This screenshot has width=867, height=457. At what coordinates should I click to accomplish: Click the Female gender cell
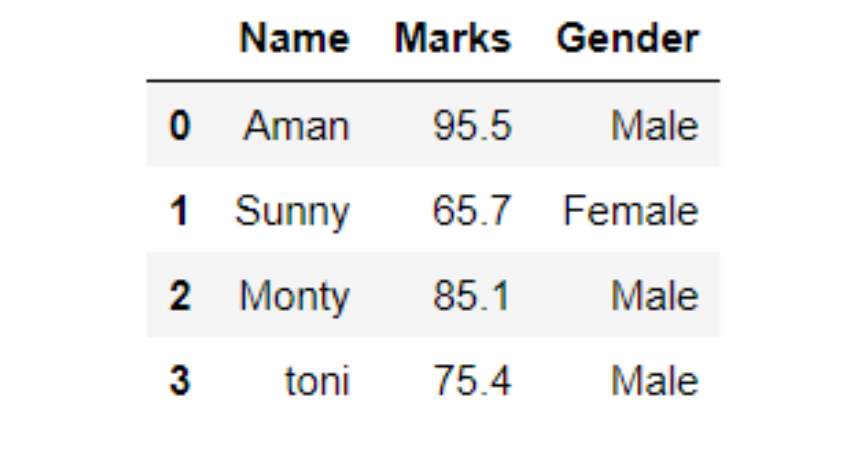point(630,211)
